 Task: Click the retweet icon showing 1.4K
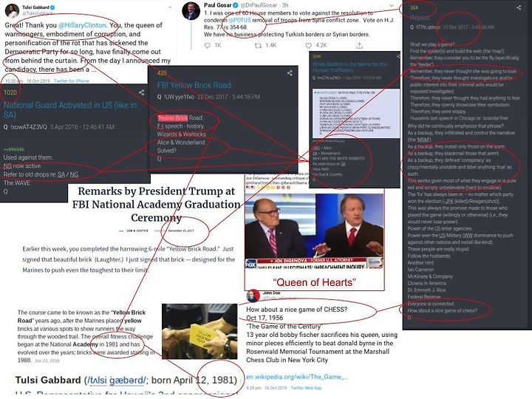pos(258,46)
